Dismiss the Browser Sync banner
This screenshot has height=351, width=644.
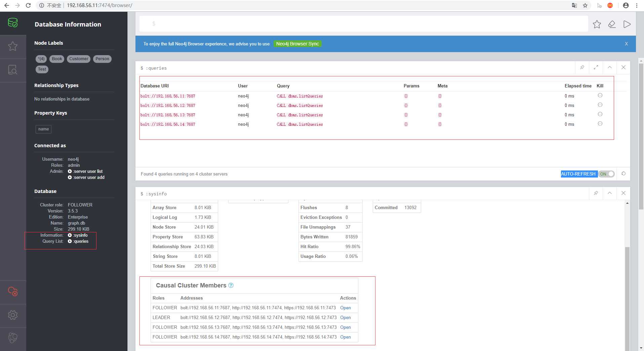tap(627, 44)
